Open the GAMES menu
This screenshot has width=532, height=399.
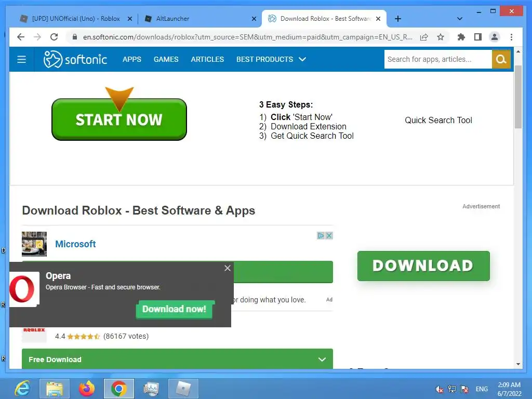coord(166,59)
